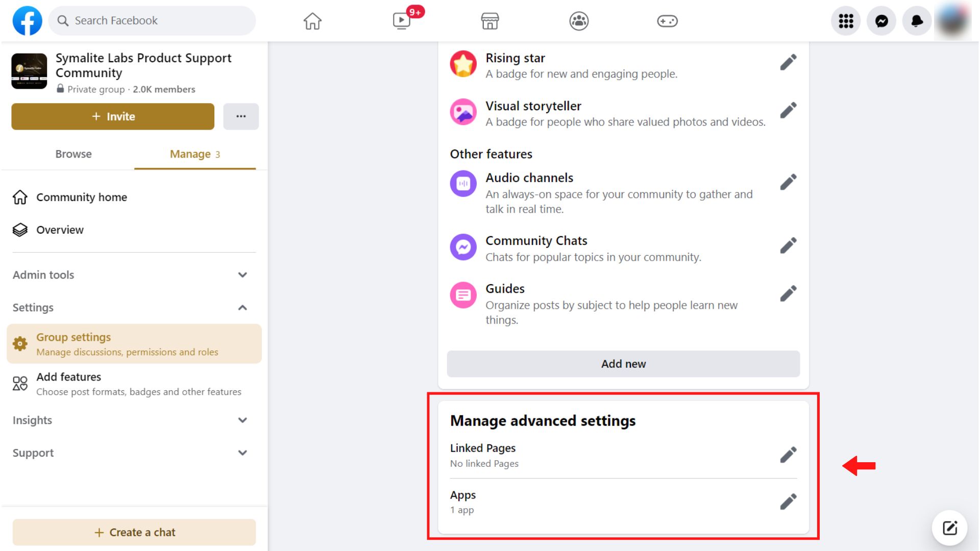Open Watch videos with the 9+ badge
The image size is (980, 551).
click(x=401, y=21)
